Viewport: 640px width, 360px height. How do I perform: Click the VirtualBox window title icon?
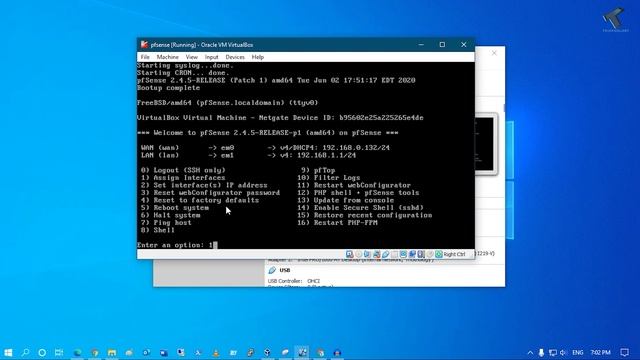coord(144,44)
